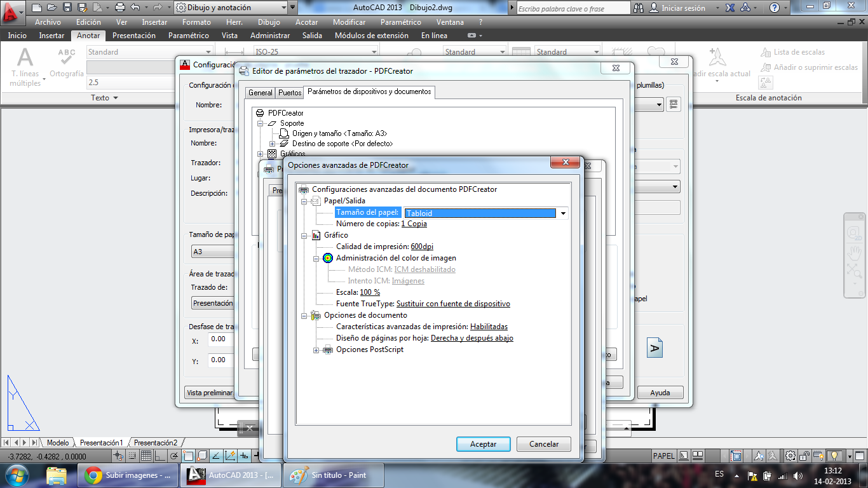Toggle the PAPEL space button in status bar
The width and height of the screenshot is (868, 488).
pyautogui.click(x=664, y=456)
